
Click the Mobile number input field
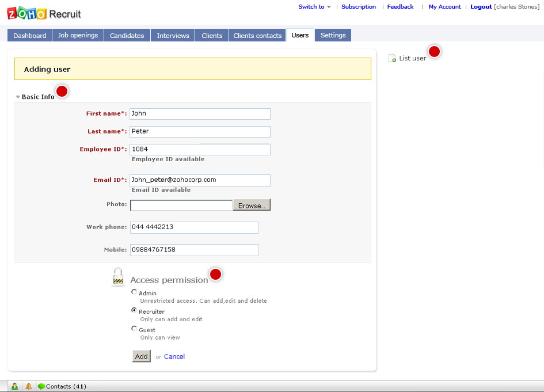(x=194, y=250)
